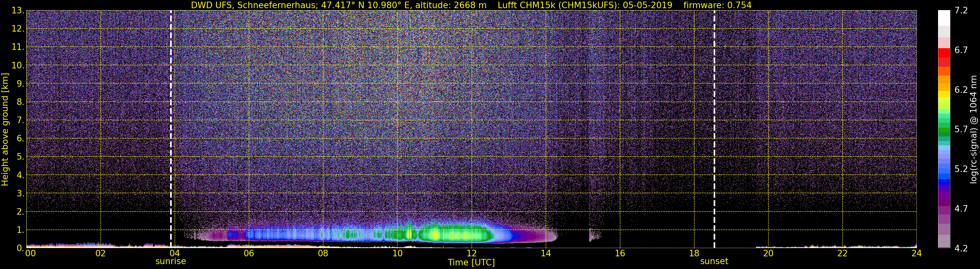Click the 'Height above ground [km]' axis label
Screen dimensions: 980x269
click(5, 129)
